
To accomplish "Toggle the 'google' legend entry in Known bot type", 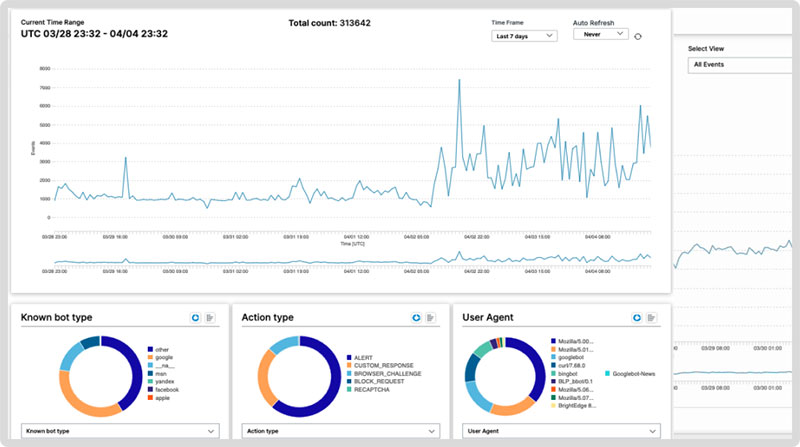I will [x=162, y=357].
